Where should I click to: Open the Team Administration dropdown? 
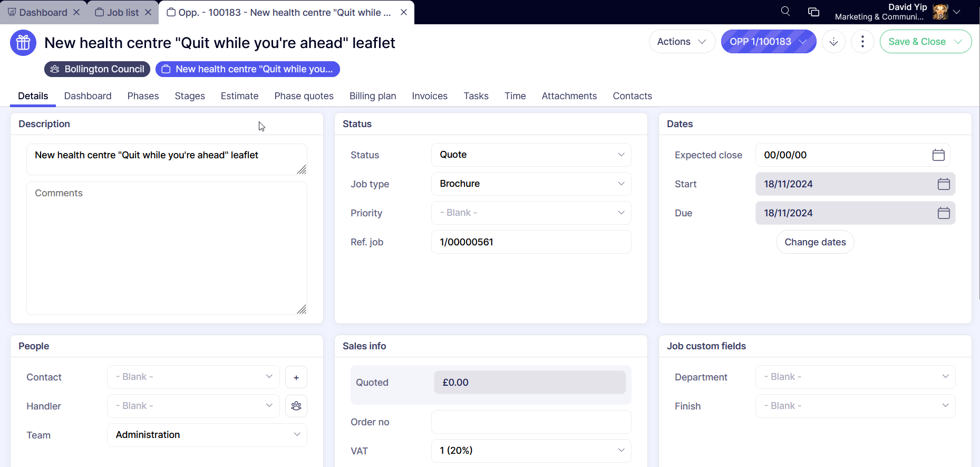tap(207, 435)
